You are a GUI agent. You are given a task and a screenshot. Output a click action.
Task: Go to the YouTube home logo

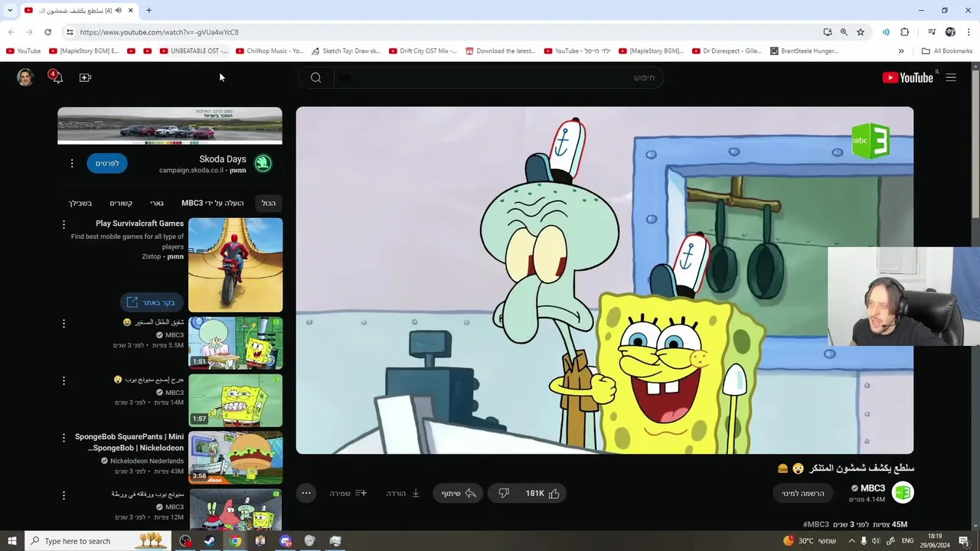point(908,77)
